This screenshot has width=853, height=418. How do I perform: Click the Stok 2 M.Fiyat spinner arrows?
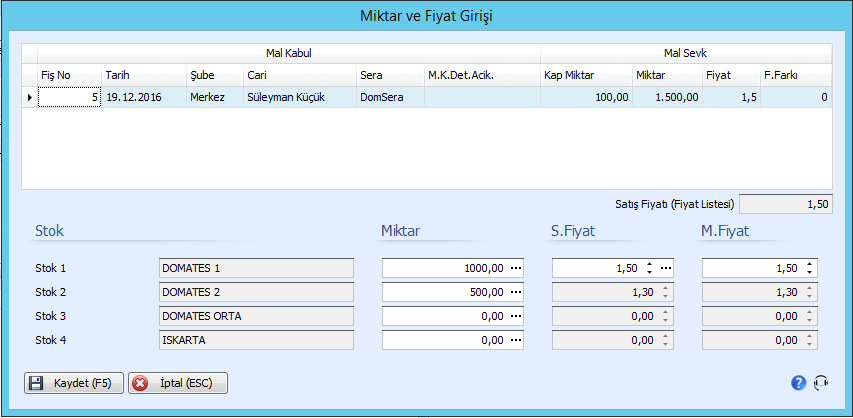809,292
